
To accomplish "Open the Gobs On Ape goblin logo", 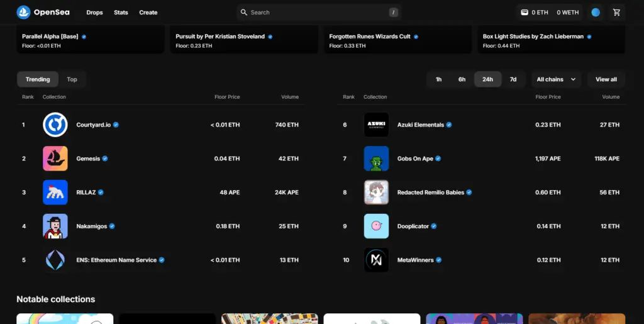I will click(x=376, y=159).
